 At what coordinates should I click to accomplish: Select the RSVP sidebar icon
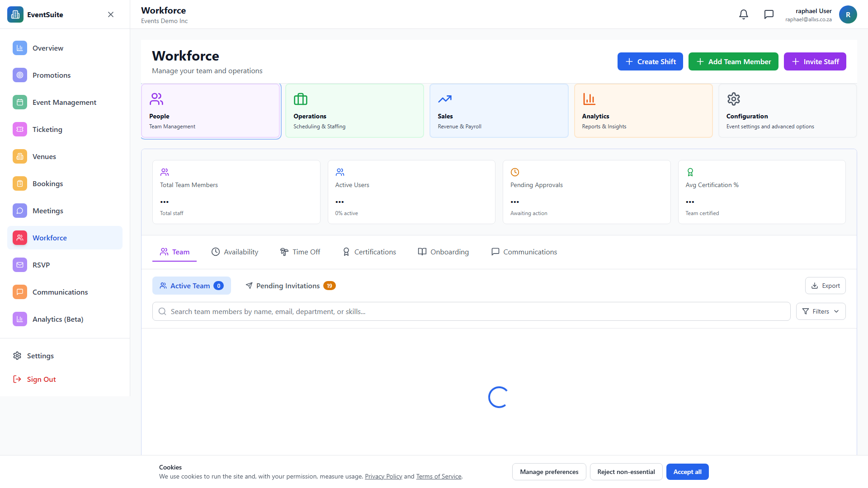click(19, 265)
